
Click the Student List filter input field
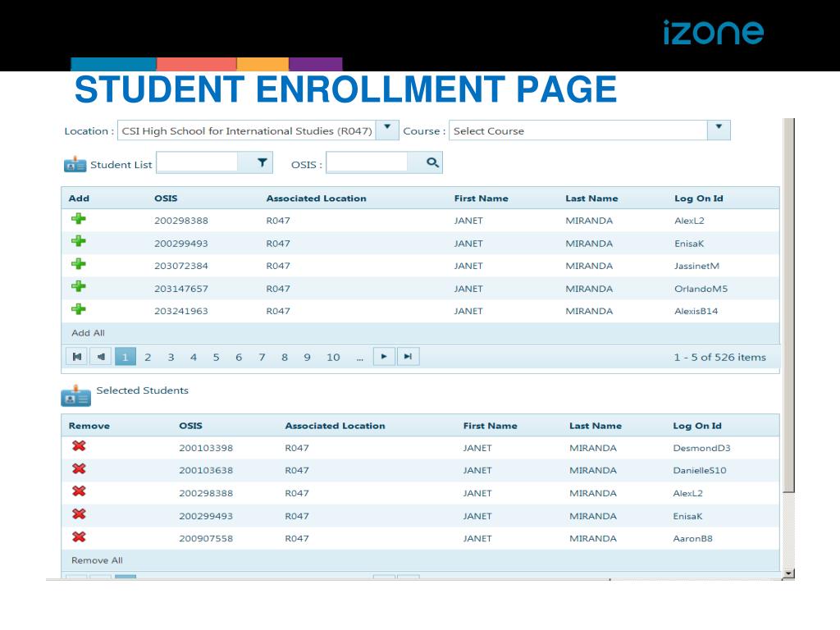(x=197, y=162)
